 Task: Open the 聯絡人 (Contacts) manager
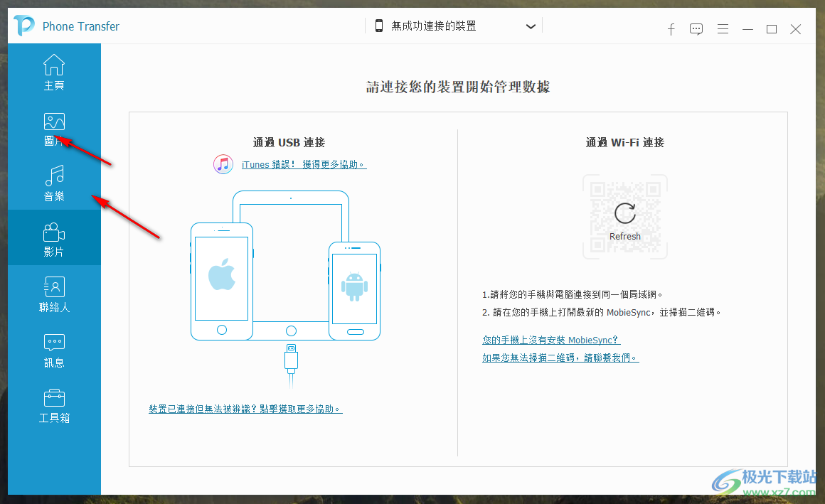click(54, 292)
